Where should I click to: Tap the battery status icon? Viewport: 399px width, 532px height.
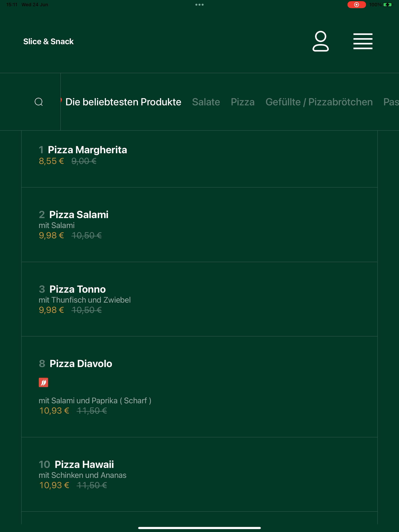388,4
